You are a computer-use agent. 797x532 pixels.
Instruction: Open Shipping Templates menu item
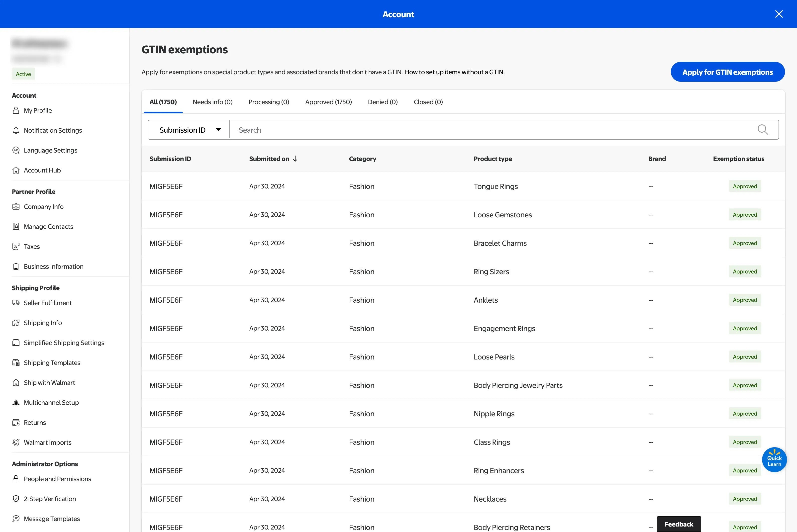pyautogui.click(x=52, y=363)
